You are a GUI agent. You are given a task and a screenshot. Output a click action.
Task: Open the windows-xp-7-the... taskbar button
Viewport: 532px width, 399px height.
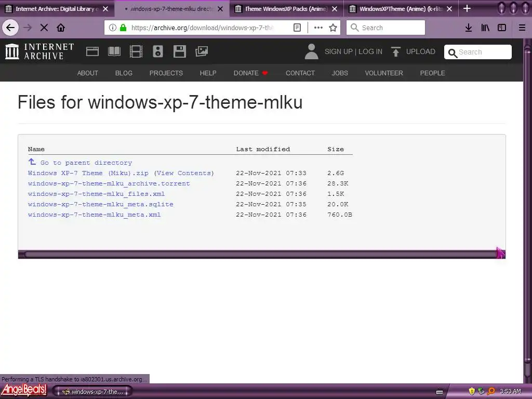tap(92, 392)
